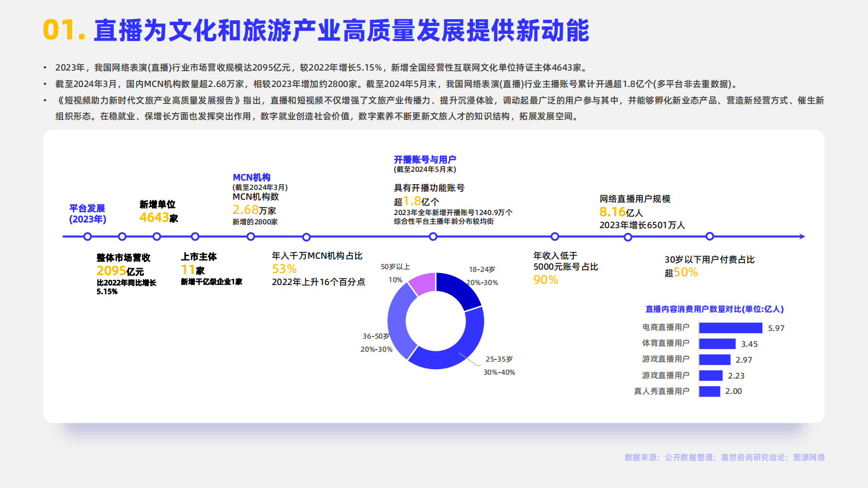Image resolution: width=868 pixels, height=488 pixels.
Task: Select the timeline marker above 整体市场营收
Action: 122,236
